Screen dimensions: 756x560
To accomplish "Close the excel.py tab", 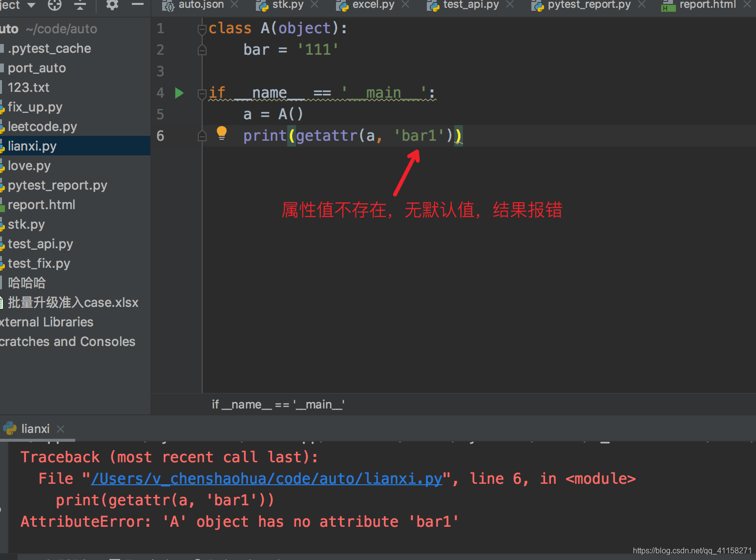I will click(405, 4).
